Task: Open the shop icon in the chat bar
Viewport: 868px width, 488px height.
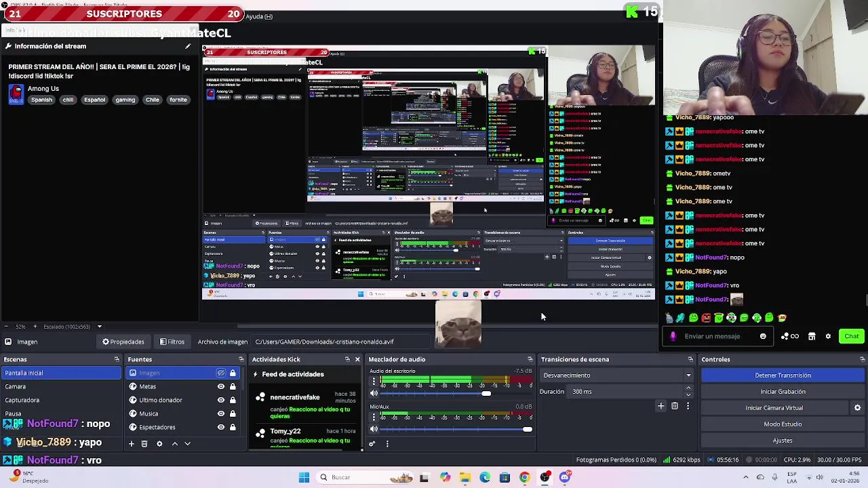Action: click(x=812, y=336)
